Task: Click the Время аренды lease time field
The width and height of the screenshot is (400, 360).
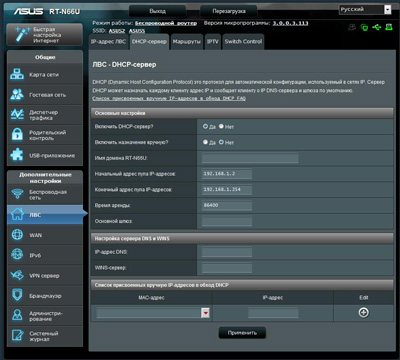Action: [227, 205]
